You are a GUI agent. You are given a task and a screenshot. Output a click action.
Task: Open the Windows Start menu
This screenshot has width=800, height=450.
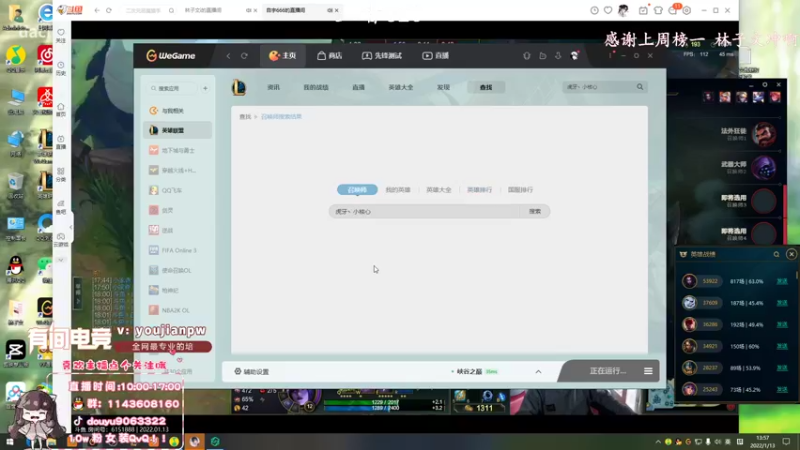click(9, 442)
